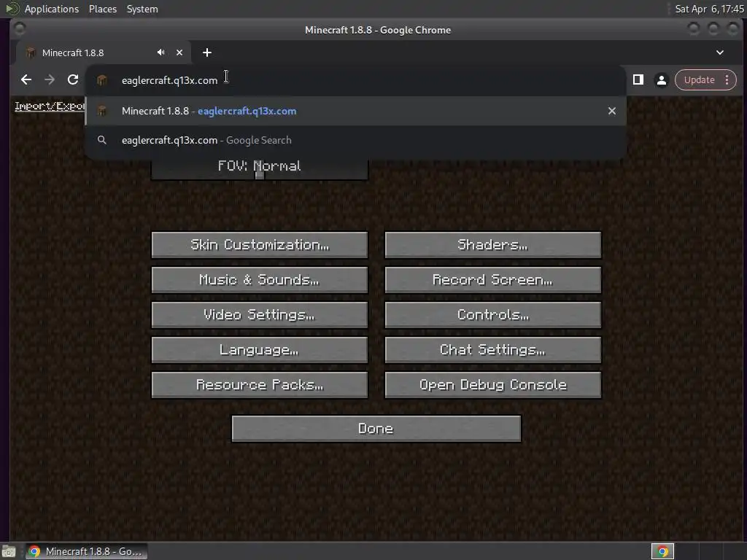Remove suggestion with the X button
Viewport: 747px width, 560px height.
tap(612, 111)
